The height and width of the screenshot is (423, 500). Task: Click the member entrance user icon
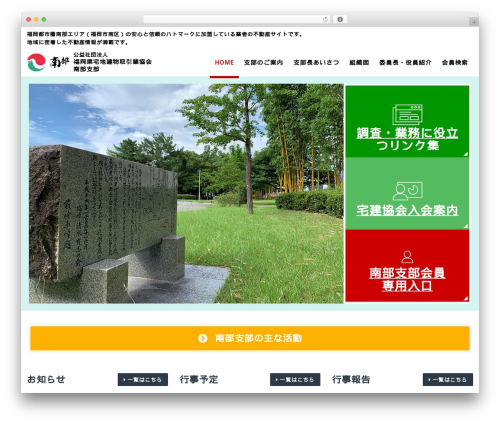(x=407, y=257)
